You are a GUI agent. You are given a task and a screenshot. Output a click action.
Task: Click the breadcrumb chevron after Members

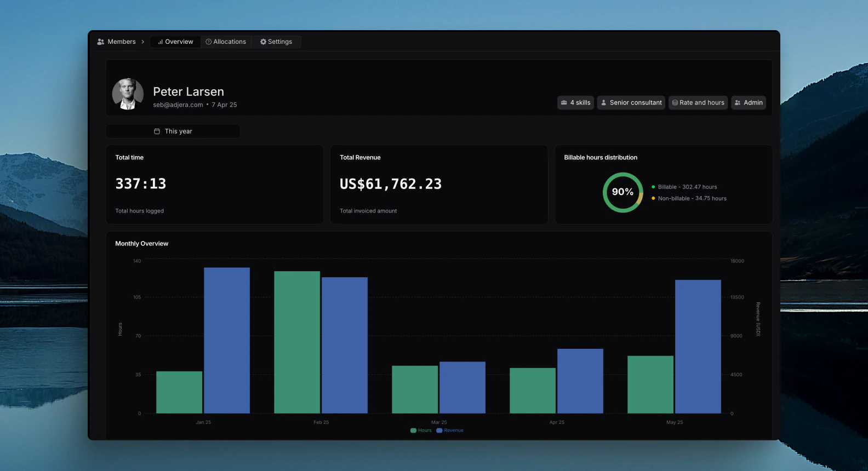click(x=143, y=42)
